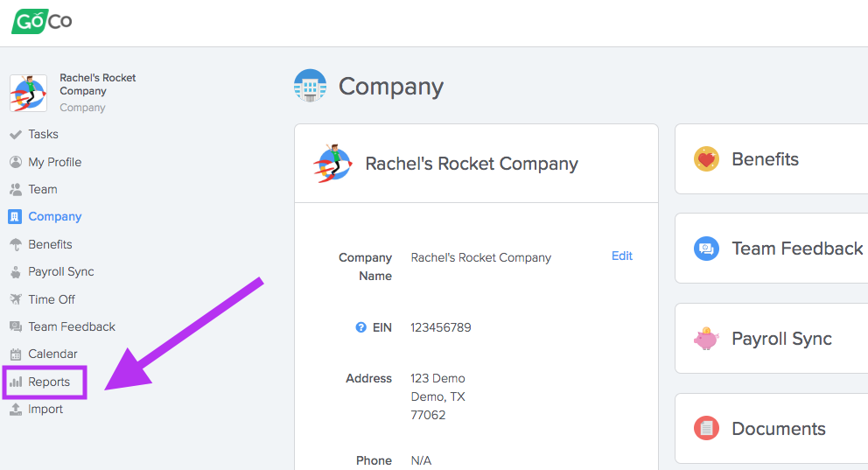
Task: Open Payroll Sync from the sidebar menu
Action: [x=61, y=272]
